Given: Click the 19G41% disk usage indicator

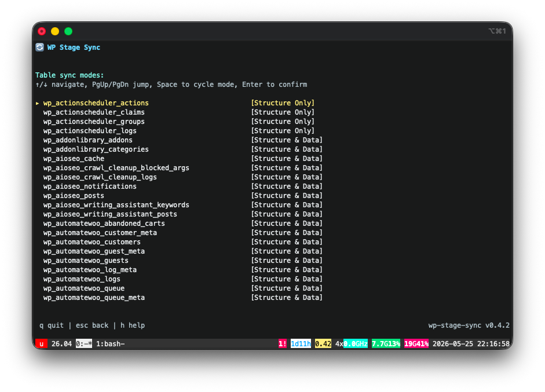Looking at the screenshot, I should pyautogui.click(x=416, y=344).
